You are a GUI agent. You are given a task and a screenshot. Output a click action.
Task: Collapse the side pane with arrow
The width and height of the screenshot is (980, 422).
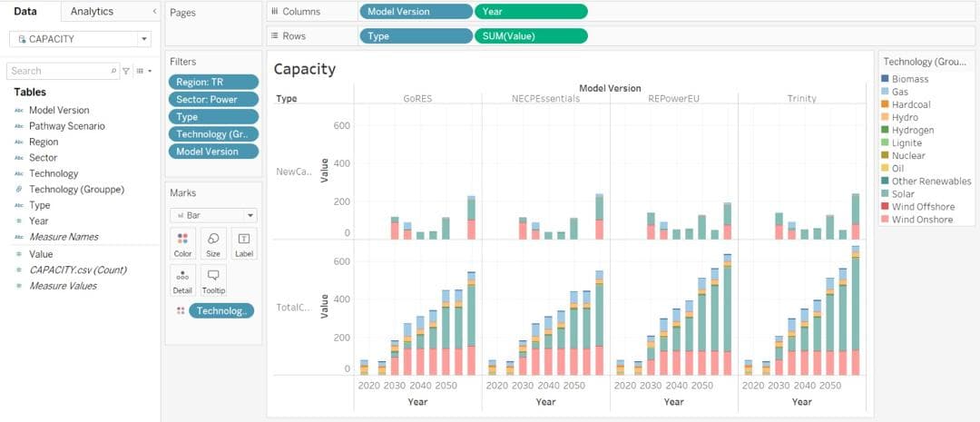coord(154,11)
